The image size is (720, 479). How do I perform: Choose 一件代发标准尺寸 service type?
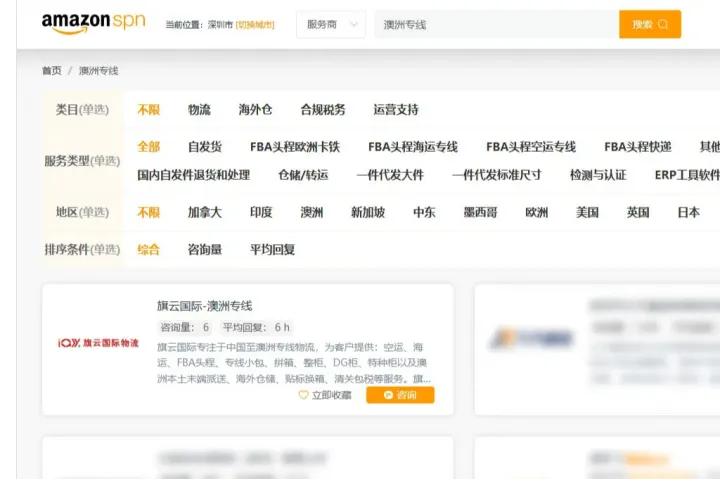click(x=497, y=175)
